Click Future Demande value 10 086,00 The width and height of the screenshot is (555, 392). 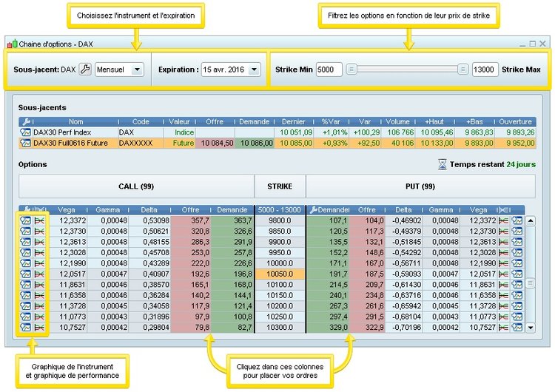pyautogui.click(x=255, y=143)
